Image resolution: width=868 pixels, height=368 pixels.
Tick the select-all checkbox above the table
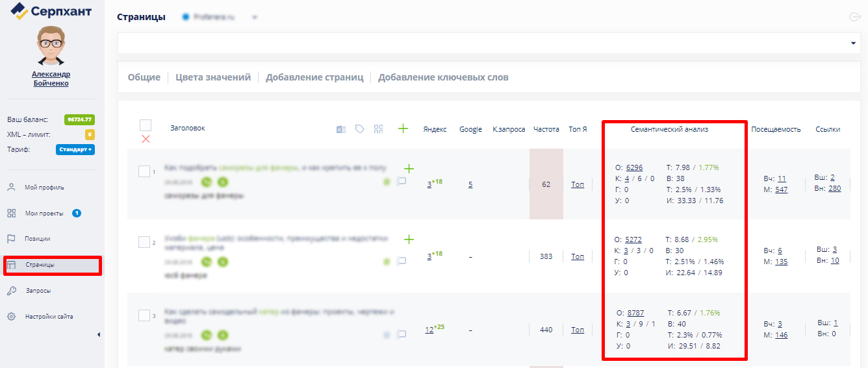tap(146, 125)
